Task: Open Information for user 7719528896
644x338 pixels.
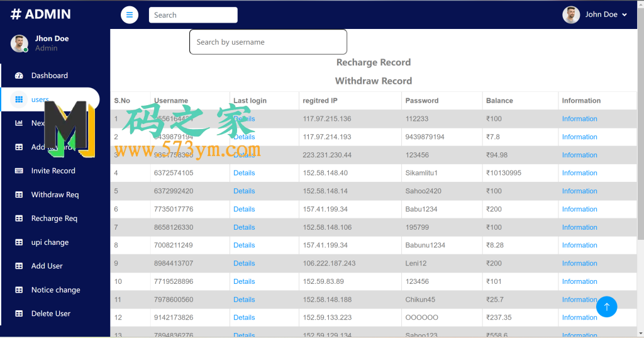Action: click(x=579, y=281)
